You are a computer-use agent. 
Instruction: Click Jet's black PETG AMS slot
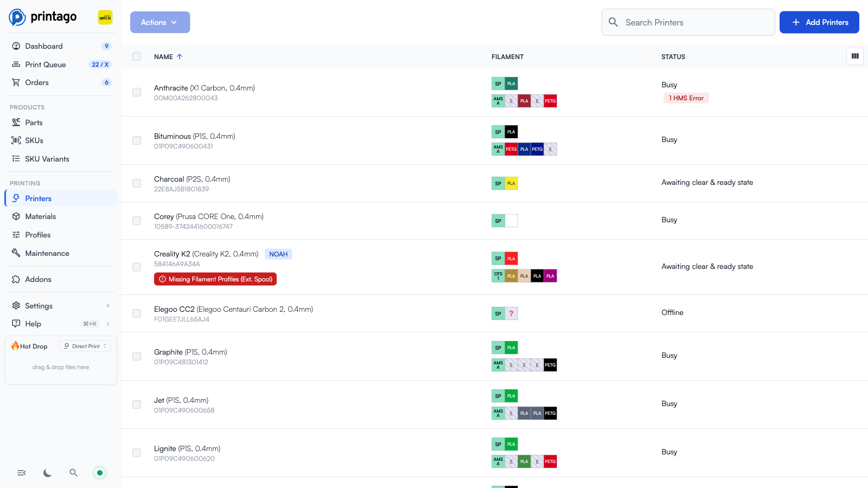point(550,413)
